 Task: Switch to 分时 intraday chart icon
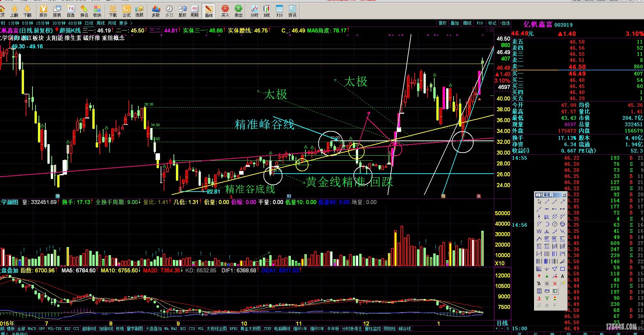pyautogui.click(x=254, y=11)
